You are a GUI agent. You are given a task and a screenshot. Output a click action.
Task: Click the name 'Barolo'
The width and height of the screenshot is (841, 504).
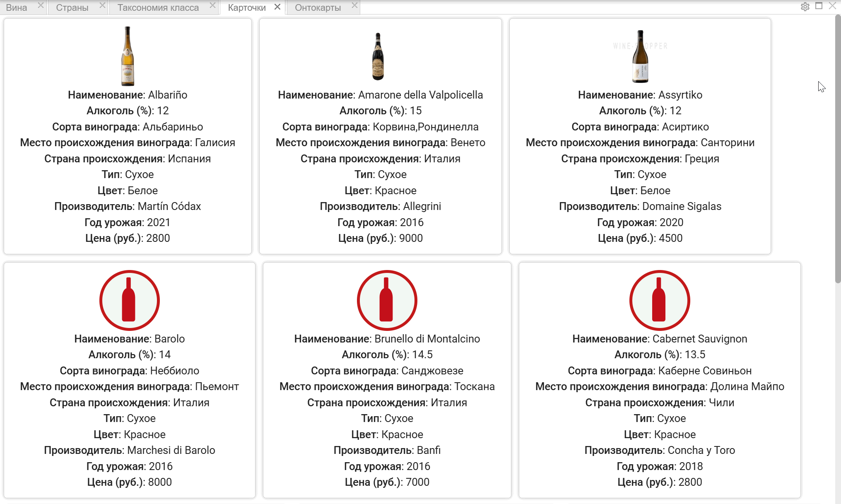(170, 339)
